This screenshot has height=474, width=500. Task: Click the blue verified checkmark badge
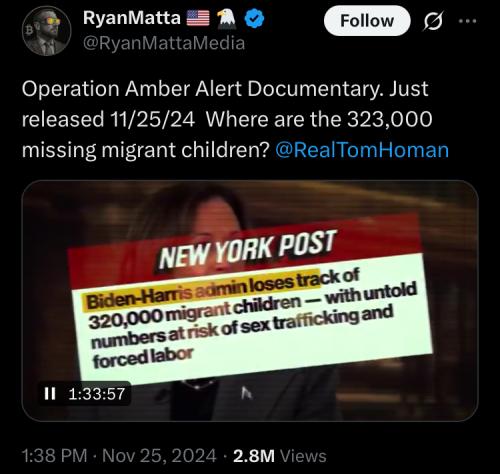(254, 19)
